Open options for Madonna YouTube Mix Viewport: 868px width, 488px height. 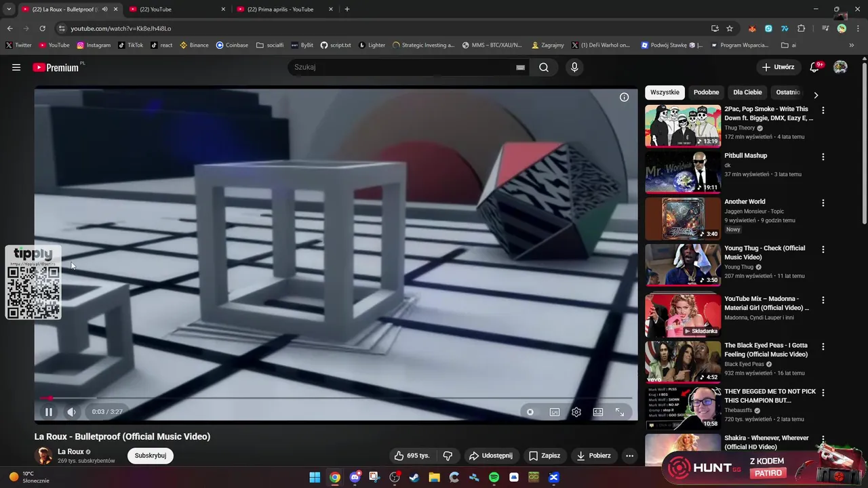tap(823, 300)
